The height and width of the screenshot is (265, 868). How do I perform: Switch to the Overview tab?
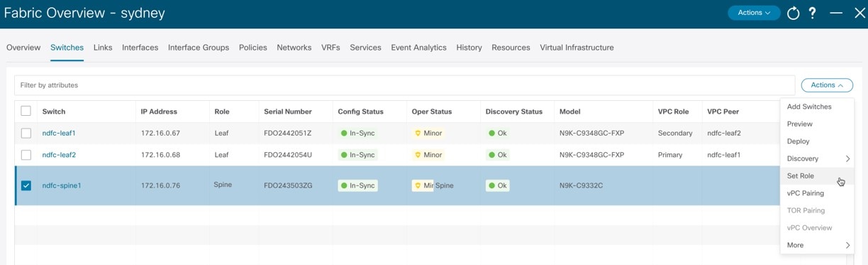(23, 48)
